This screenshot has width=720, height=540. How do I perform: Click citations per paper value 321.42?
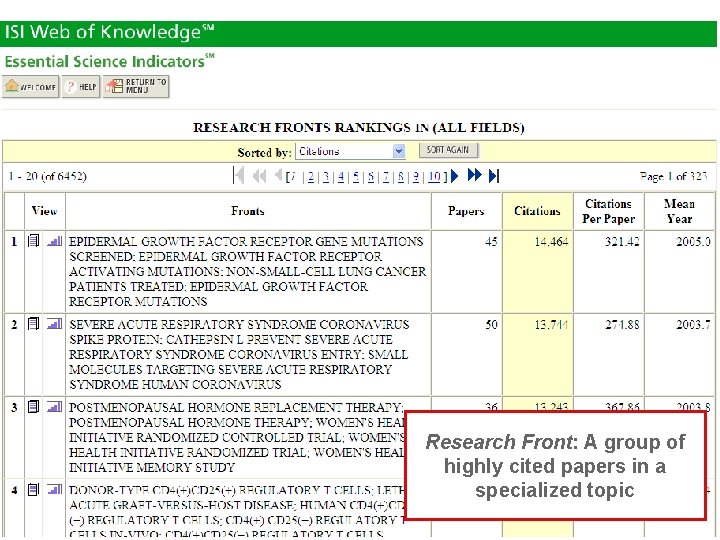click(622, 242)
